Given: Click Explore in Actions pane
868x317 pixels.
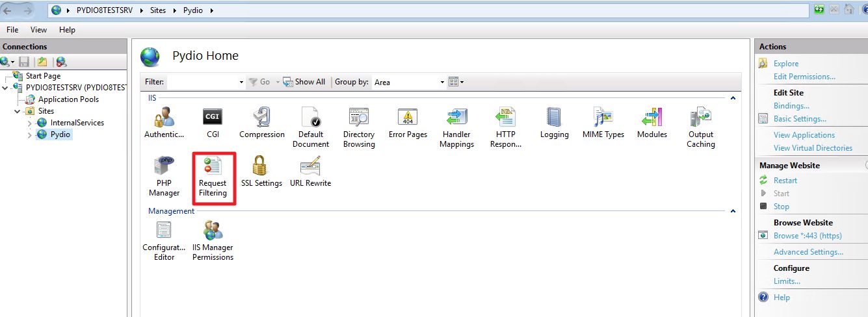Looking at the screenshot, I should 785,64.
